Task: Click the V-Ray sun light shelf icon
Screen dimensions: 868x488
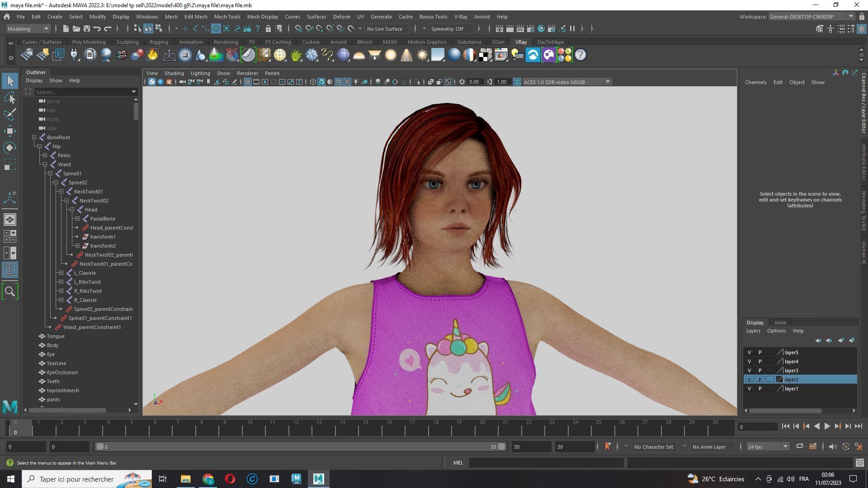Action: click(x=422, y=55)
